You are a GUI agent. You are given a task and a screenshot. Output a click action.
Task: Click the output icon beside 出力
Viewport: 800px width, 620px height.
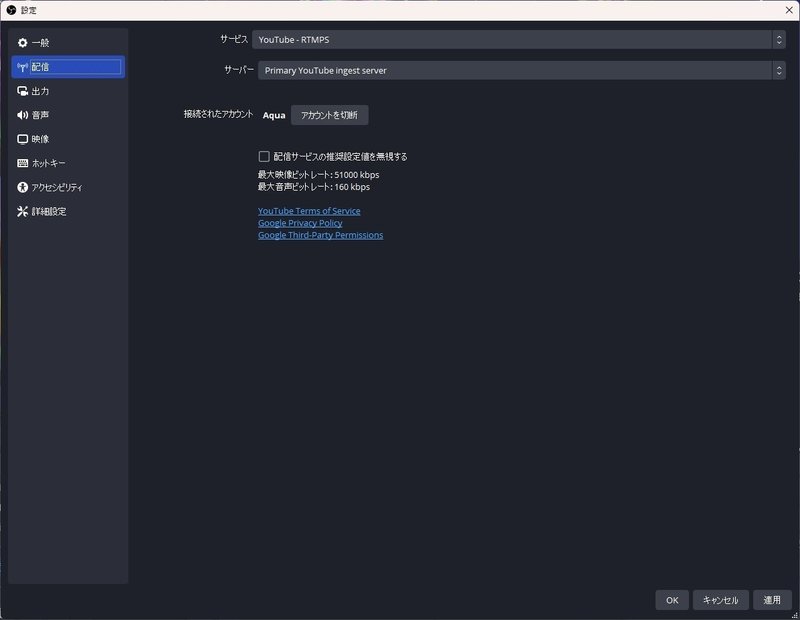(22, 91)
